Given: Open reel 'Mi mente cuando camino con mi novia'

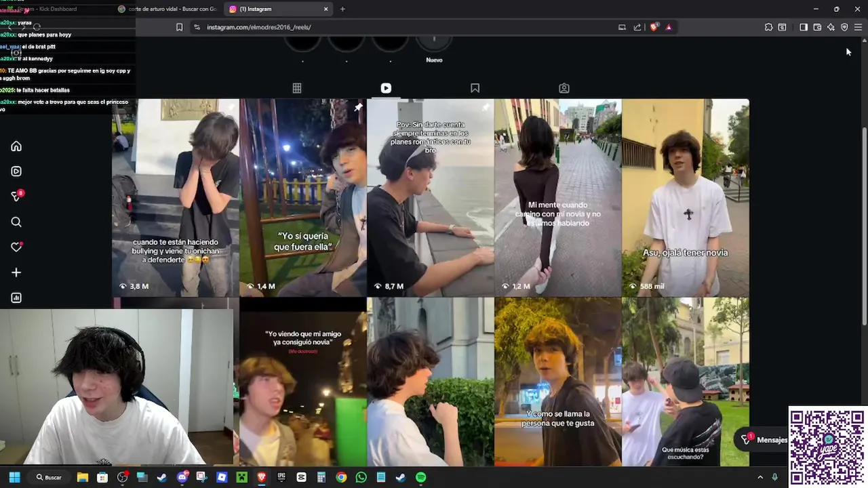Looking at the screenshot, I should pos(558,198).
